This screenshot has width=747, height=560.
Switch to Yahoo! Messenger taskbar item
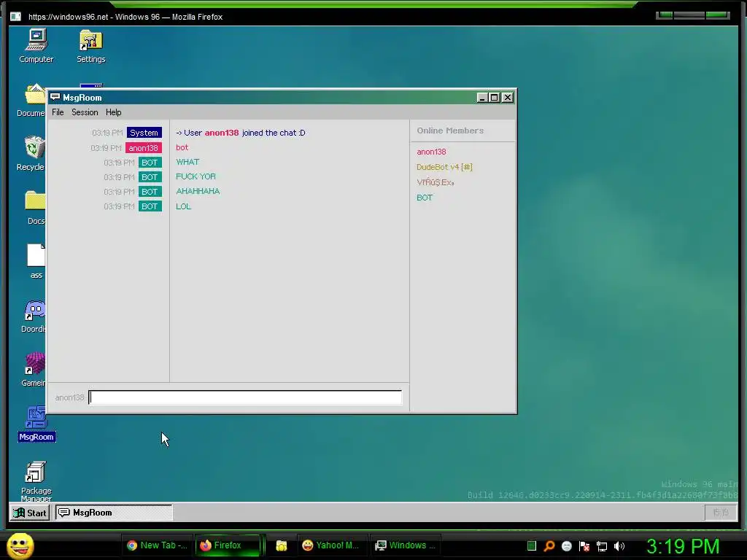click(x=331, y=545)
